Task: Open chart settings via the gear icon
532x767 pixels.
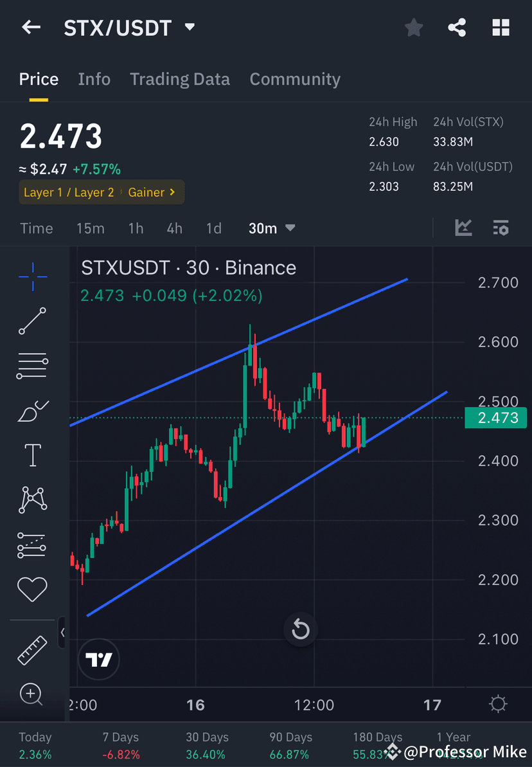Action: [x=497, y=704]
